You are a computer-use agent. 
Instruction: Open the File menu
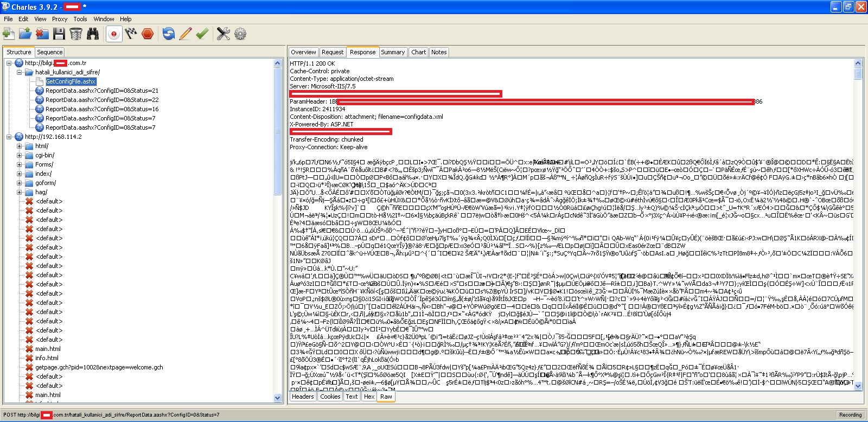[x=8, y=19]
